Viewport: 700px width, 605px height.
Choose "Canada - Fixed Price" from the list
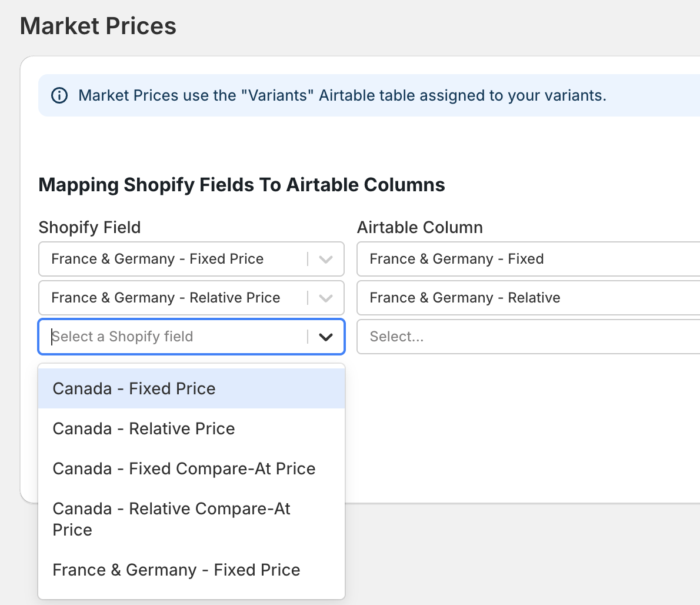(134, 388)
